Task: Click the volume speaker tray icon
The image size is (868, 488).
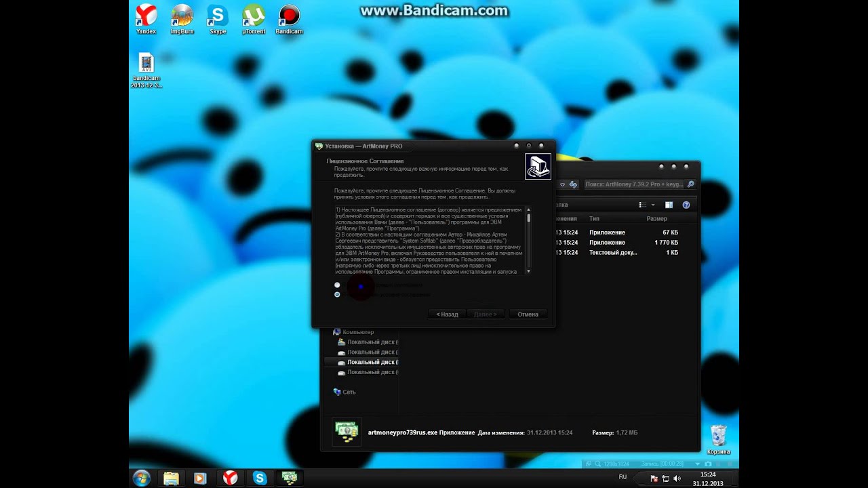Action: click(677, 479)
